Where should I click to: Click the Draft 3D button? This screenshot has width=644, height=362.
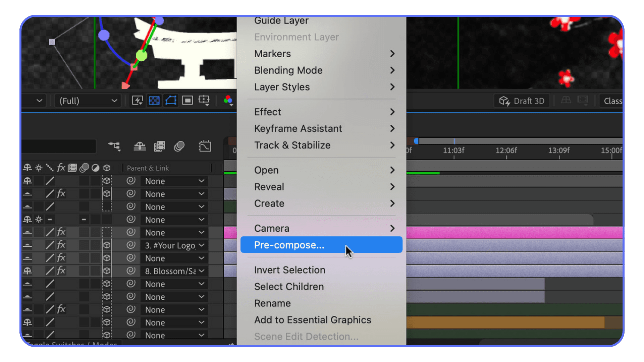[522, 101]
